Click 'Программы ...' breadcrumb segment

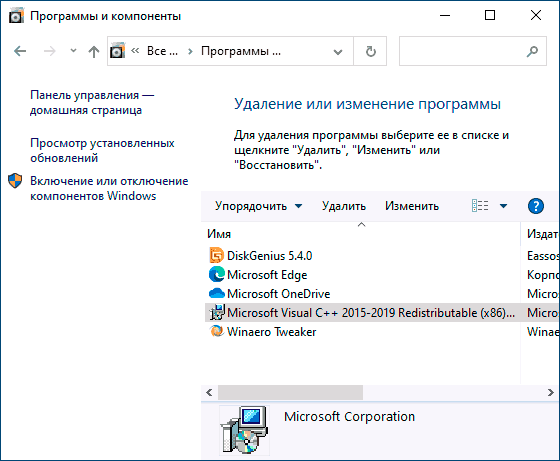click(241, 51)
